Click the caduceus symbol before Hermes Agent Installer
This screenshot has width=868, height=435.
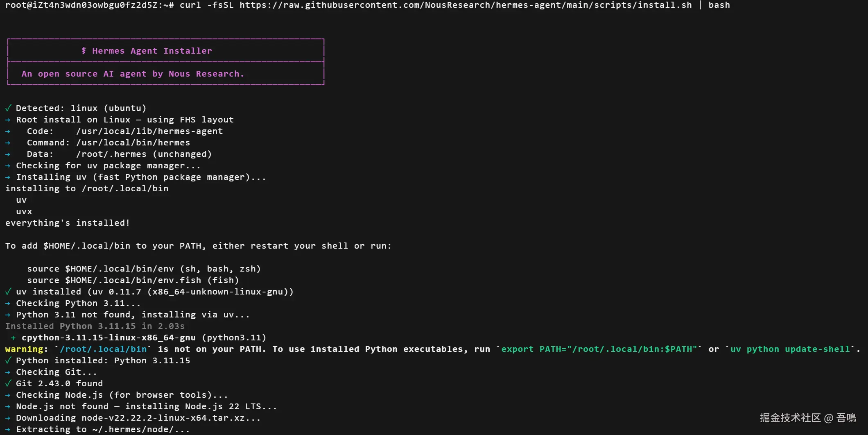tap(84, 51)
